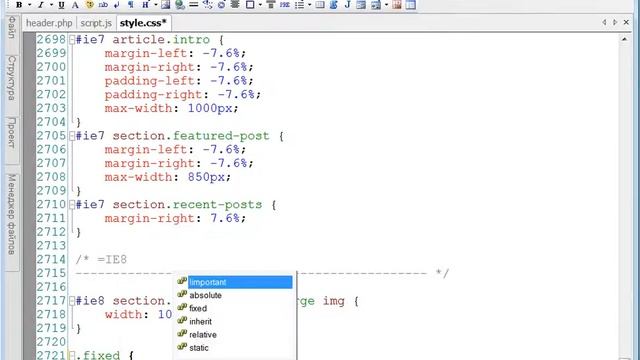Choose 'fixed' from the autocomplete list
The image size is (640, 360).
(x=235, y=308)
